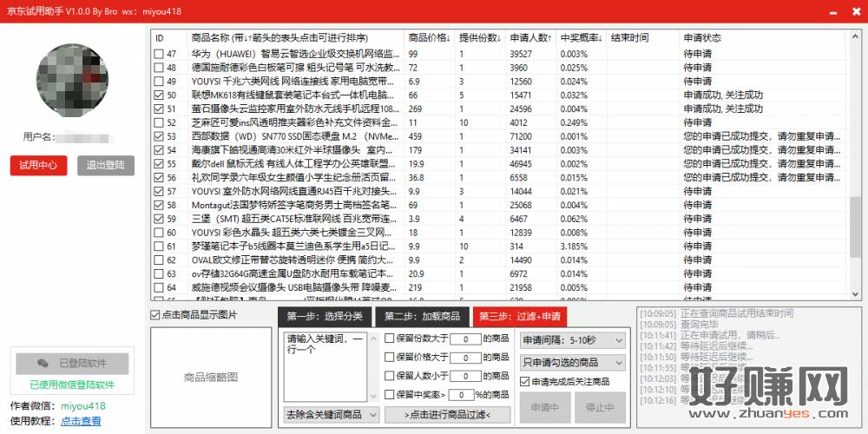
Task: Enable 保留中奖率 filter checkbox
Action: (390, 395)
